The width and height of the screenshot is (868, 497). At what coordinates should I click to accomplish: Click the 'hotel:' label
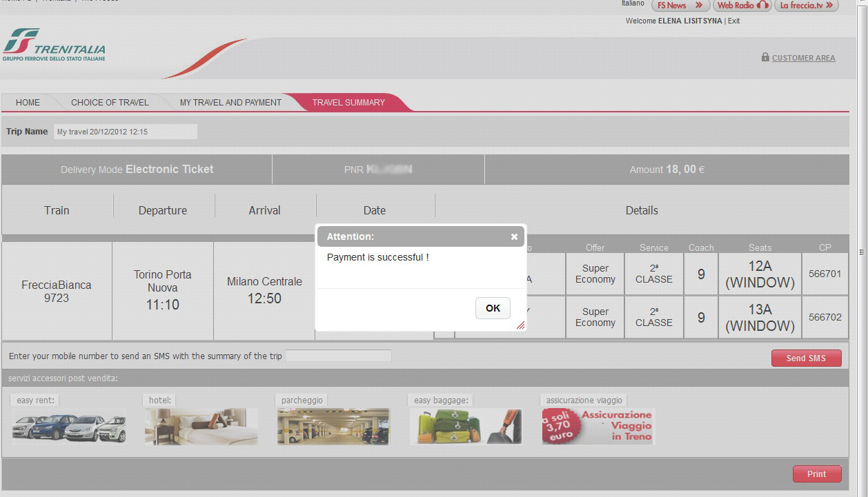[x=159, y=400]
